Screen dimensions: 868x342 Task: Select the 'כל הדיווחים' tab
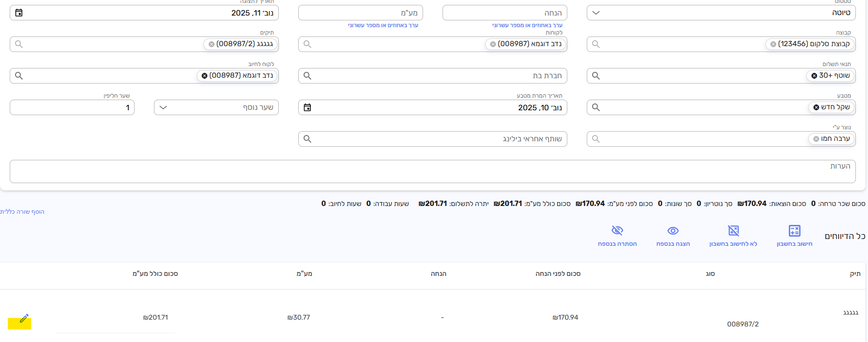[845, 236]
